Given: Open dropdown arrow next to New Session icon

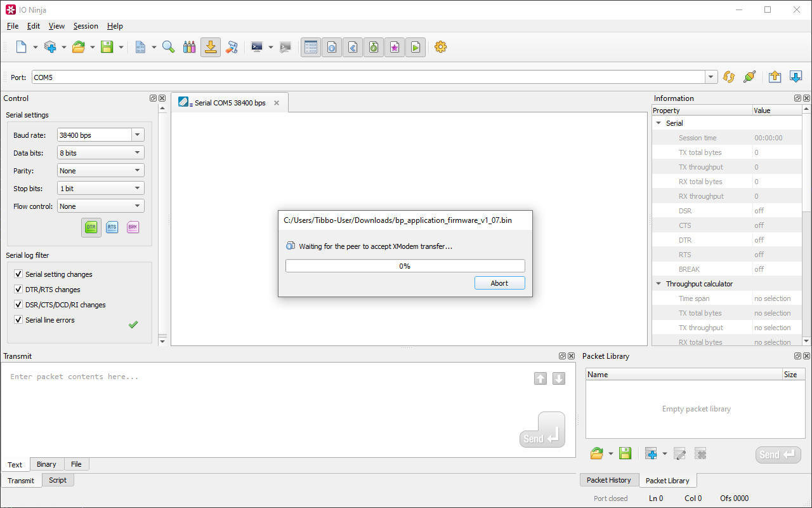Looking at the screenshot, I should pyautogui.click(x=36, y=47).
